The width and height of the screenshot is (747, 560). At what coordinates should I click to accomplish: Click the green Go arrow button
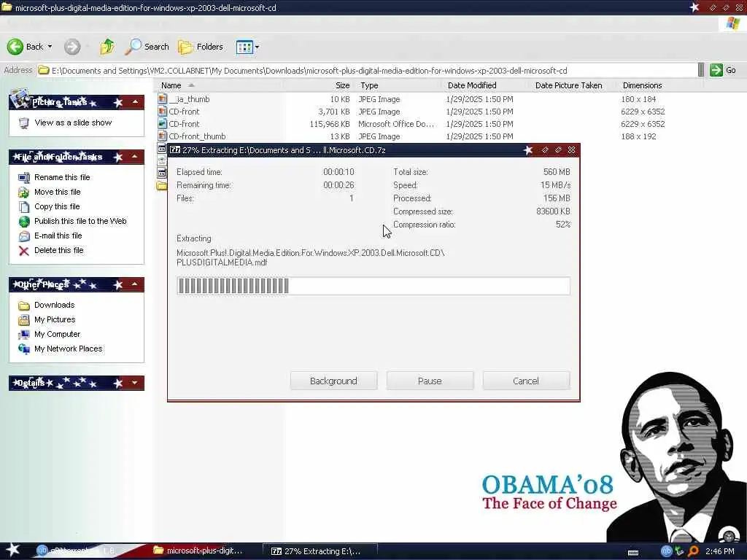pyautogui.click(x=716, y=70)
